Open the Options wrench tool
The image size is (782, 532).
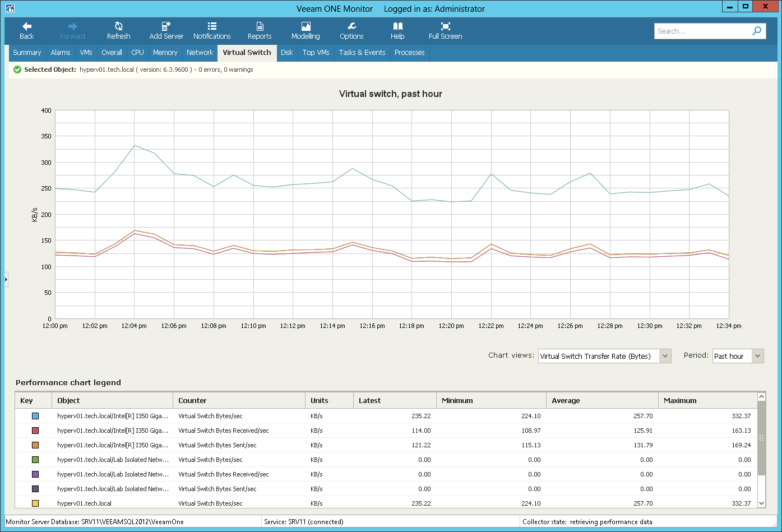pyautogui.click(x=351, y=31)
